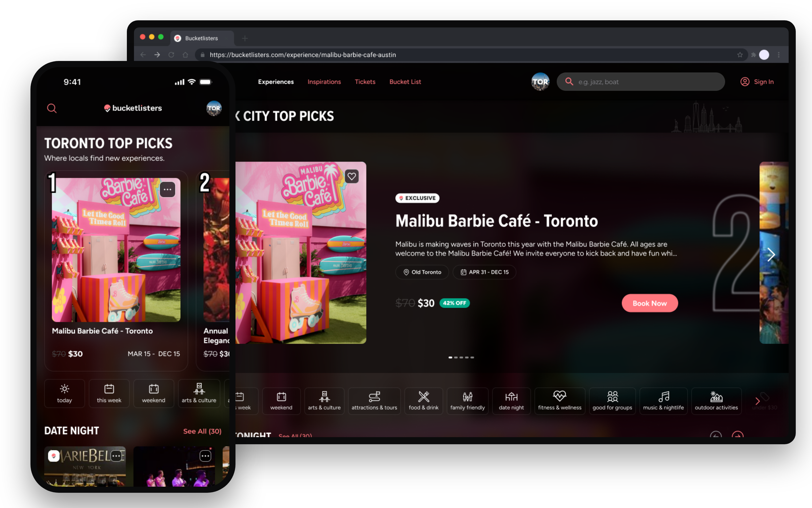Click EXCLUSIVE badge
The height and width of the screenshot is (508, 812).
[417, 198]
